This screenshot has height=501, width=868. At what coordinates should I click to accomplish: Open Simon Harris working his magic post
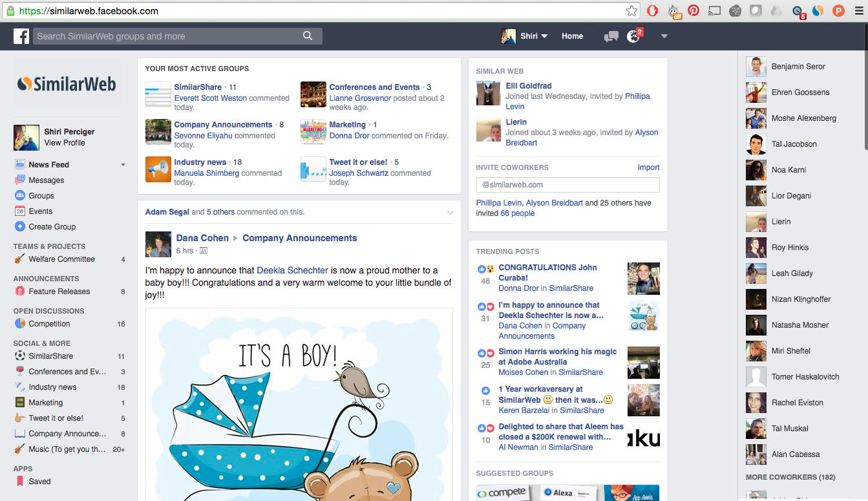point(558,357)
